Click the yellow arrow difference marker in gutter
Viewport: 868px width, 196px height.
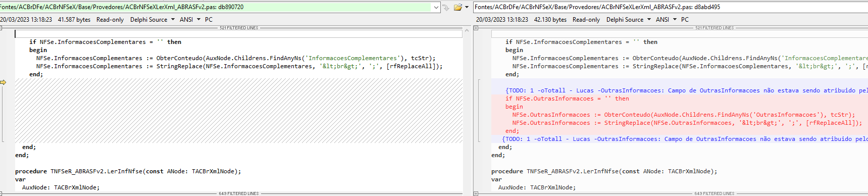pos(3,82)
